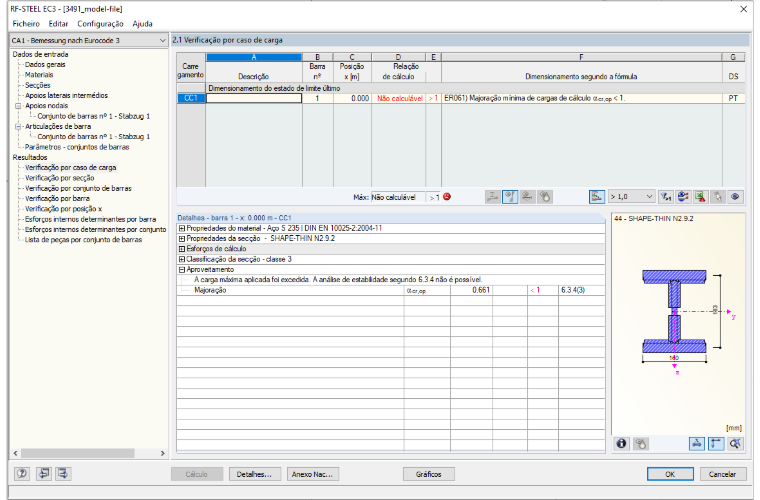Click the Anexo Nac... button
760x500 pixels.
313,474
